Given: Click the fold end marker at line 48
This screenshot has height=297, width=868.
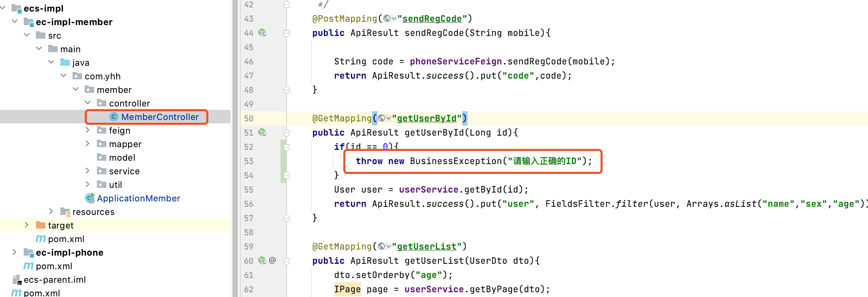Looking at the screenshot, I should [287, 90].
